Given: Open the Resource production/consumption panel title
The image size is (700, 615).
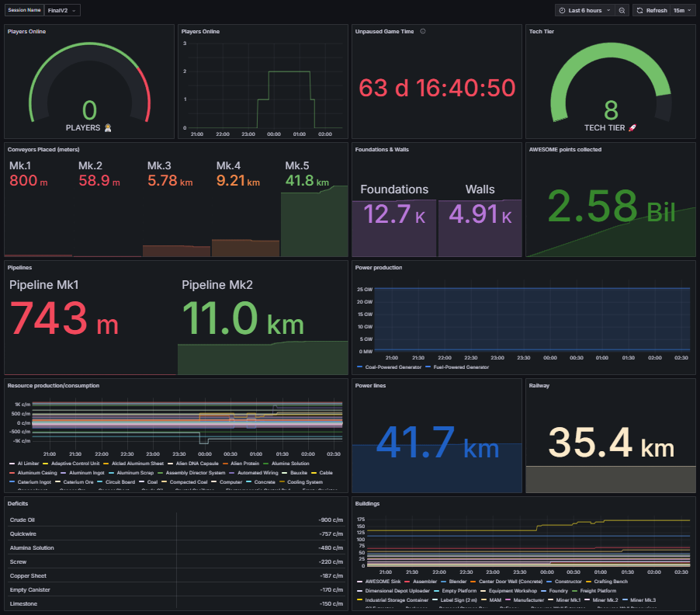Looking at the screenshot, I should point(53,385).
